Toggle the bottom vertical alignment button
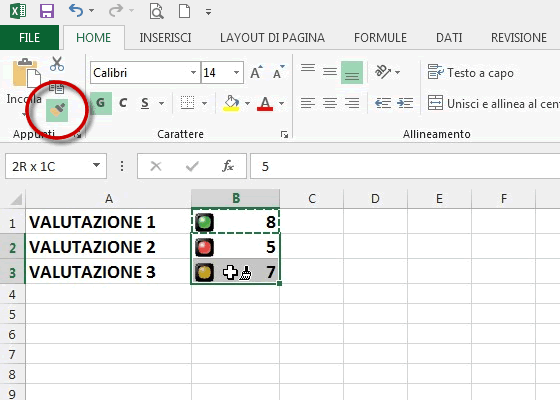Screen dimensions: 560x400 [x=352, y=72]
